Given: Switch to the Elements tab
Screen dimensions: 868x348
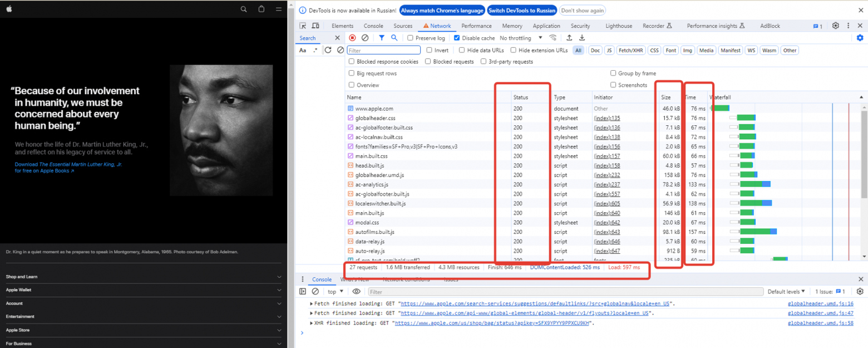Looking at the screenshot, I should 342,26.
